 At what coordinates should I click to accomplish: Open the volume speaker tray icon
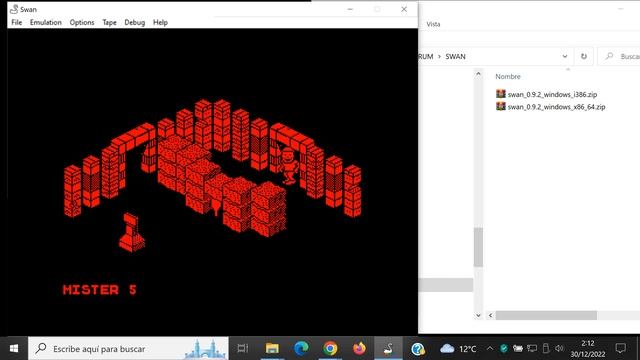click(559, 349)
